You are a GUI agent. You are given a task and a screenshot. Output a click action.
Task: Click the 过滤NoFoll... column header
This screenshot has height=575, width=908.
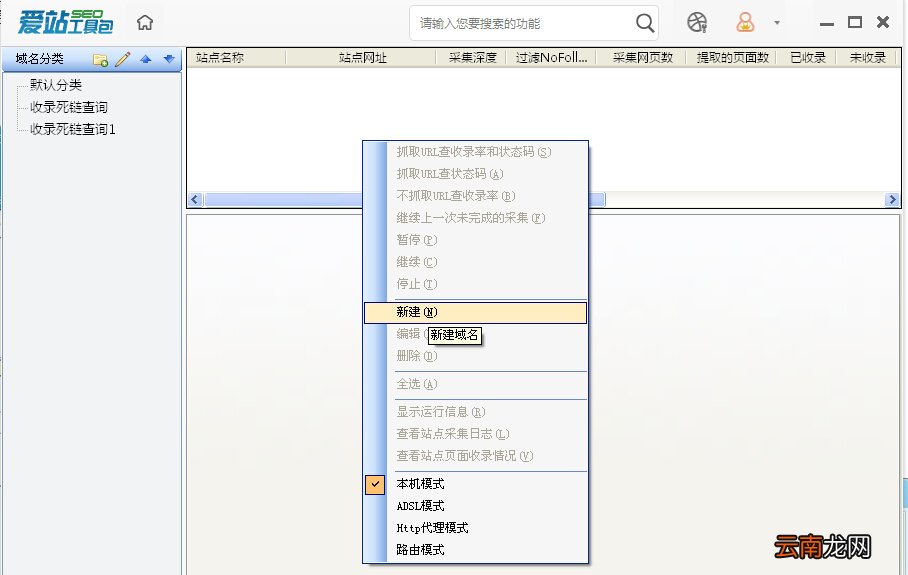(551, 58)
